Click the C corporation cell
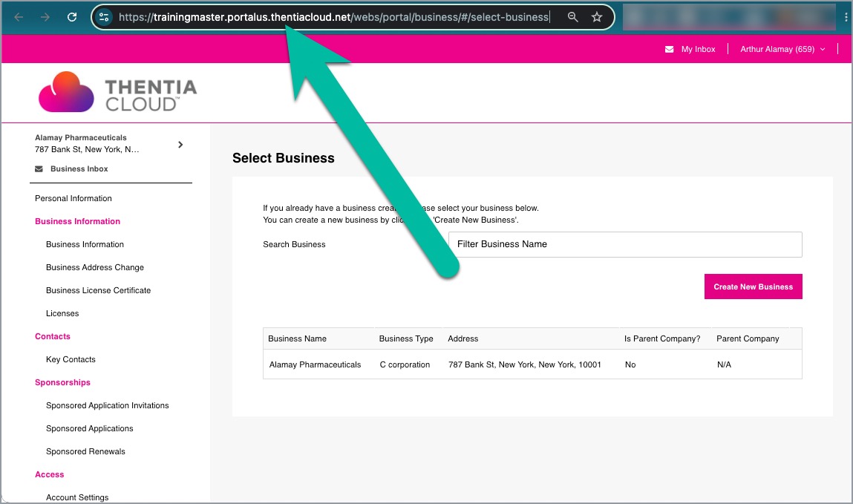 405,364
